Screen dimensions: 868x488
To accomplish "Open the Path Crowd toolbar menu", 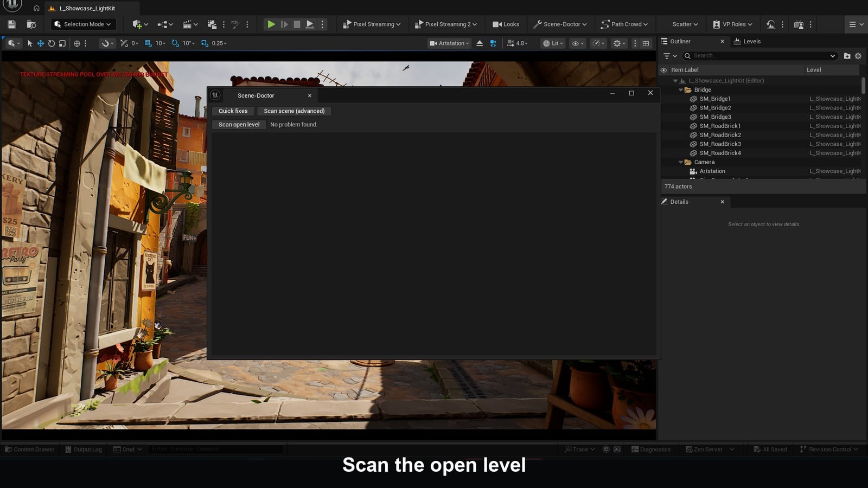I will (624, 24).
